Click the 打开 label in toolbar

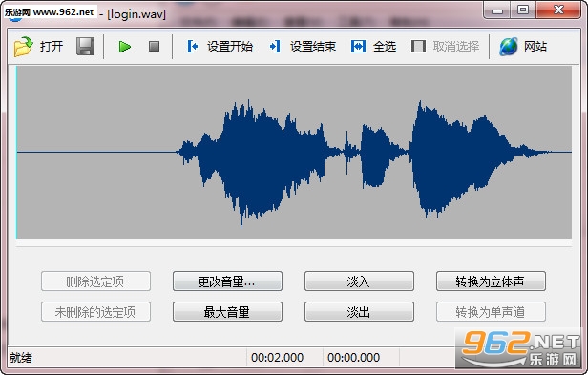[52, 47]
